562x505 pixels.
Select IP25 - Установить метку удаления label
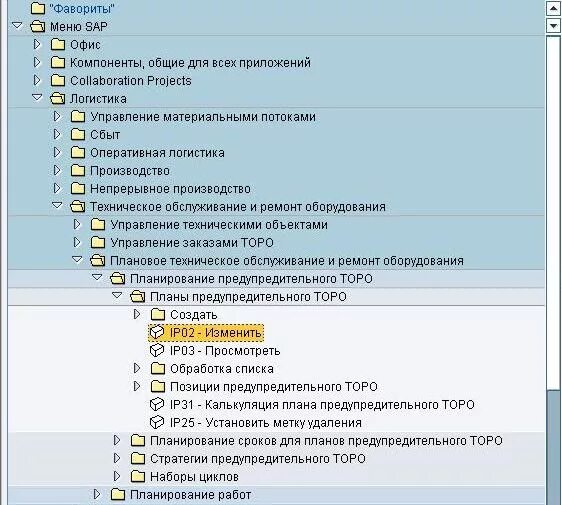point(266,423)
